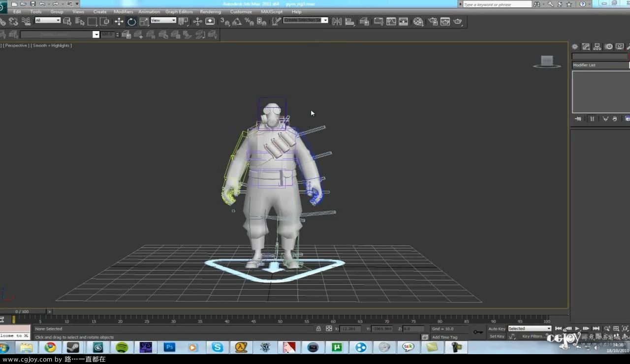Viewport: 630px width, 364px height.
Task: Toggle Angle Snap
Action: 237,21
